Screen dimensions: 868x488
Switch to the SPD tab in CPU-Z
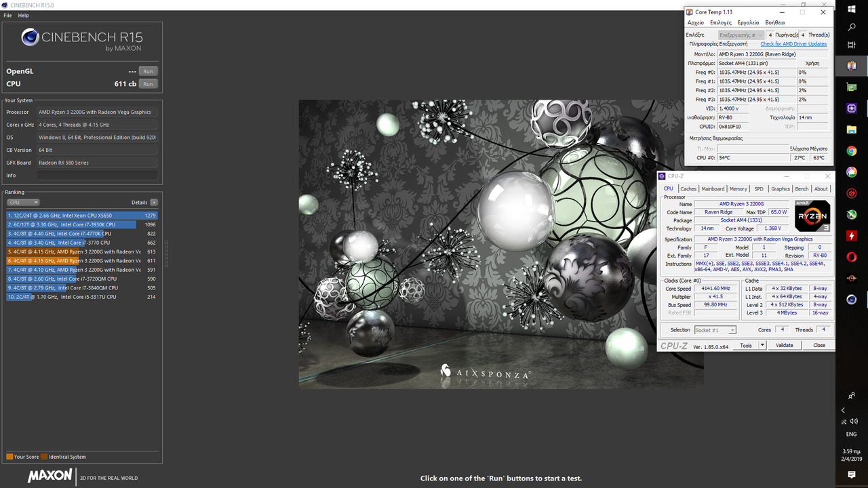[x=759, y=189]
